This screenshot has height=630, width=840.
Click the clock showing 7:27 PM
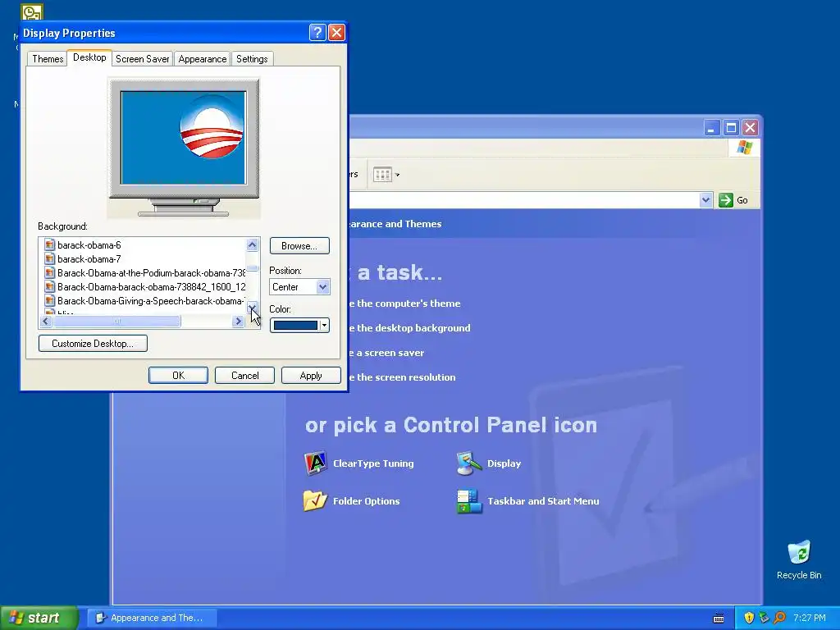pyautogui.click(x=810, y=618)
